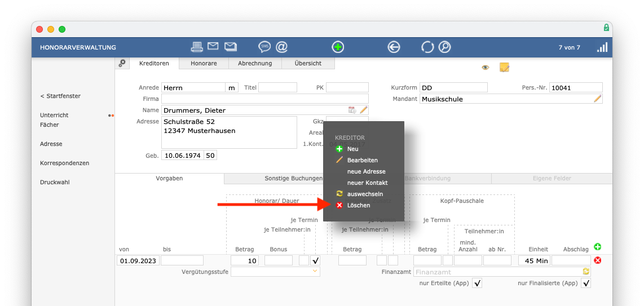Click the Titel input field
644x306 pixels.
coord(277,87)
